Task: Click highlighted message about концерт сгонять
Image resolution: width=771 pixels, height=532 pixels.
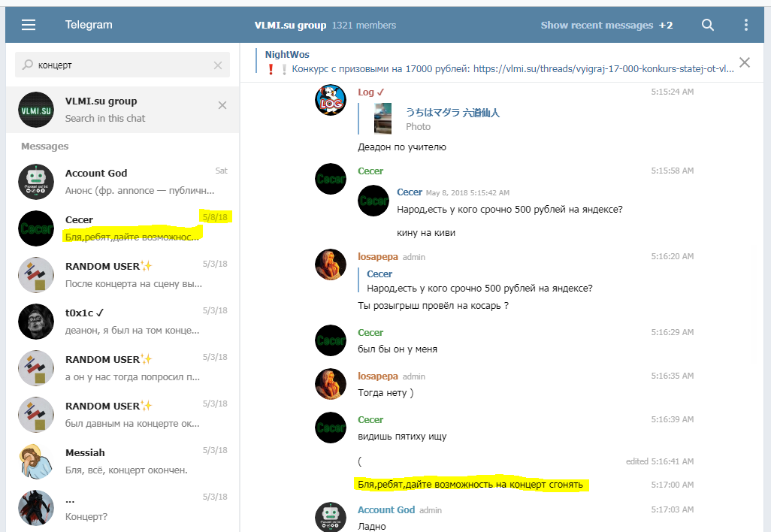Action: pos(470,485)
